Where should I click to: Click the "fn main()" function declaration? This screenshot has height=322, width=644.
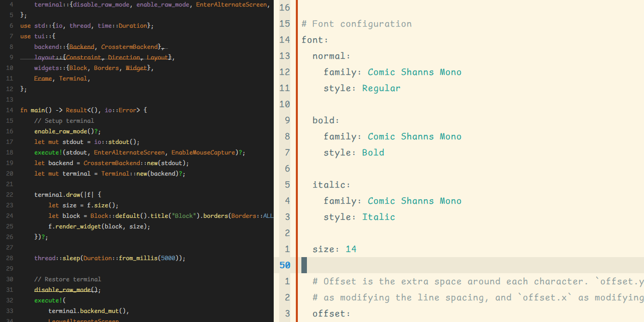coord(40,110)
